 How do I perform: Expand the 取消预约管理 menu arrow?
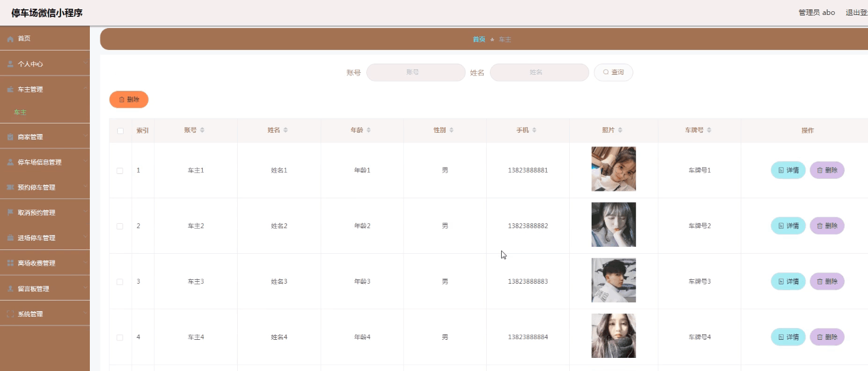click(85, 212)
